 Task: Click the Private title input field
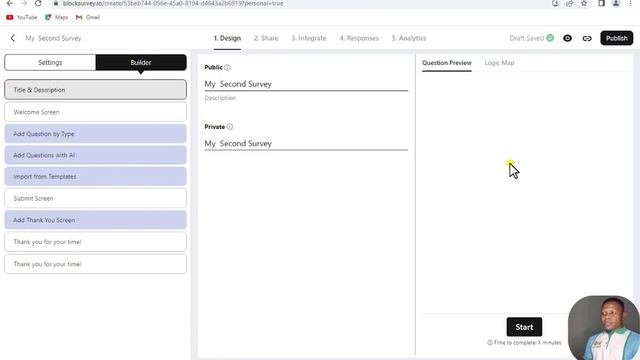point(306,144)
